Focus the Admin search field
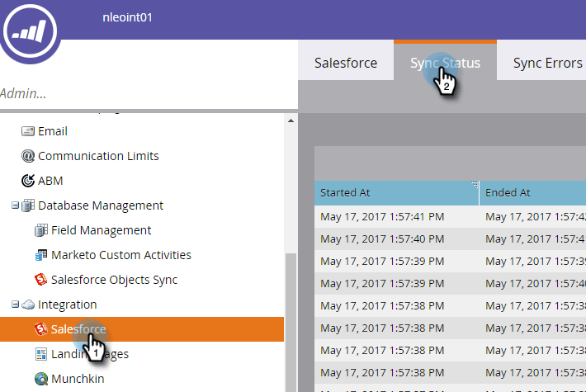This screenshot has width=586, height=392. click(x=149, y=93)
